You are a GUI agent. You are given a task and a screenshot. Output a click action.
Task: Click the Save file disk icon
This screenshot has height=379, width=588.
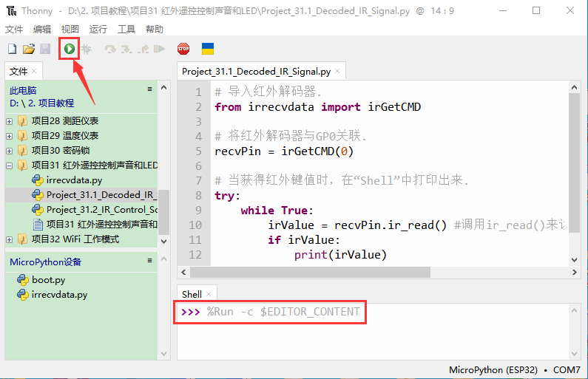pos(44,49)
